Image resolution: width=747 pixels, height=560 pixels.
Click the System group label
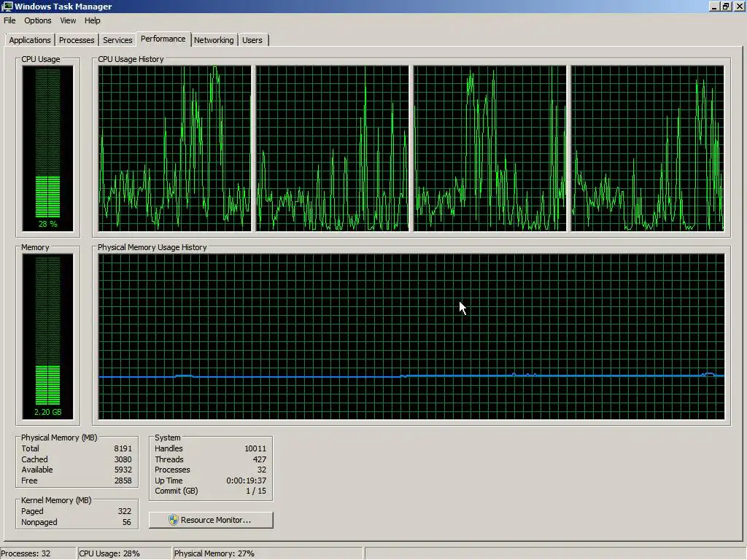(x=168, y=437)
